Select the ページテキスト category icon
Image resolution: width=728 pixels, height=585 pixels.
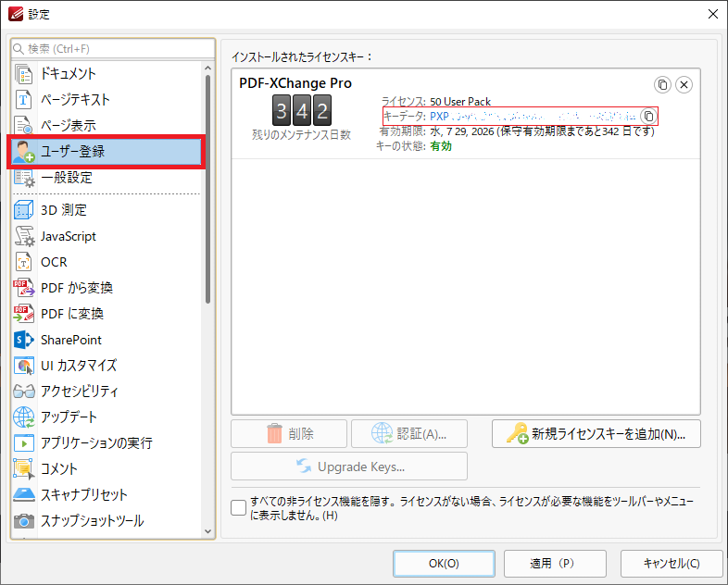click(23, 99)
